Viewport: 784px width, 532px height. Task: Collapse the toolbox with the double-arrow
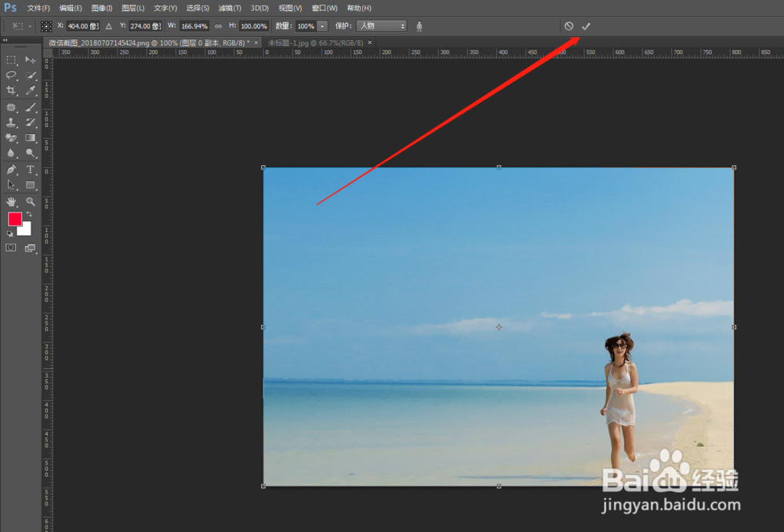5,40
